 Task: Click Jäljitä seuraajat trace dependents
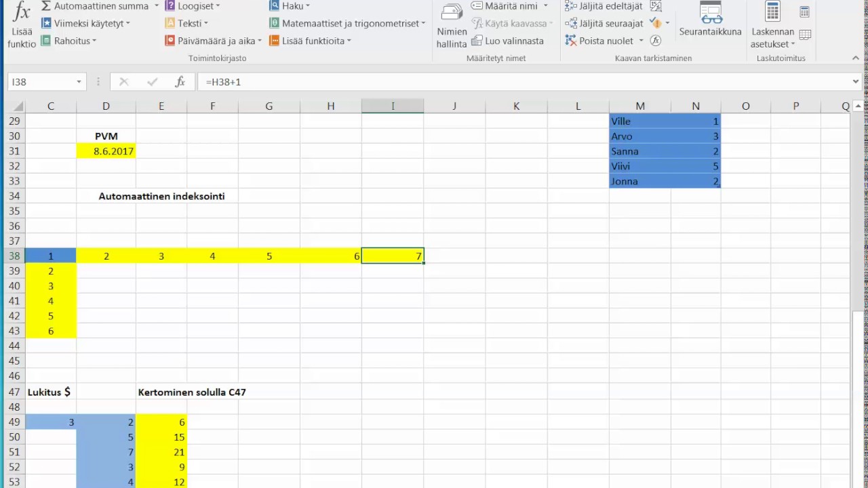pyautogui.click(x=604, y=23)
